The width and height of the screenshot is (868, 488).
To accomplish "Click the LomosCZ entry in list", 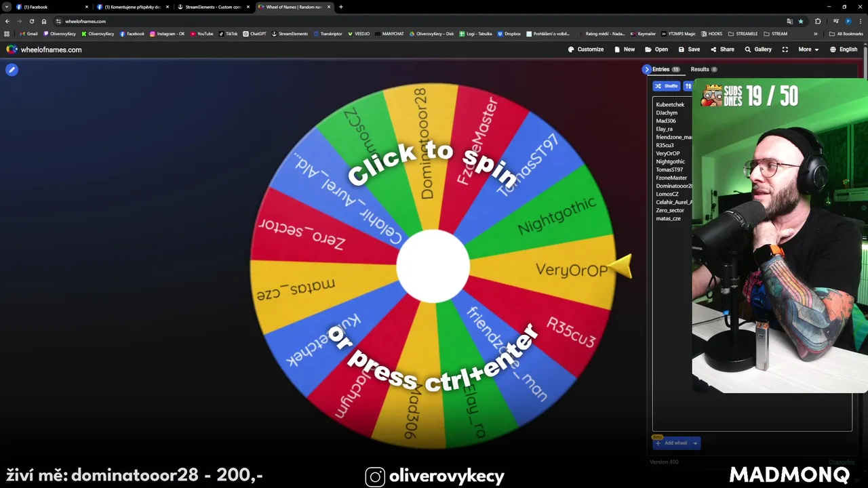I will 667,194.
